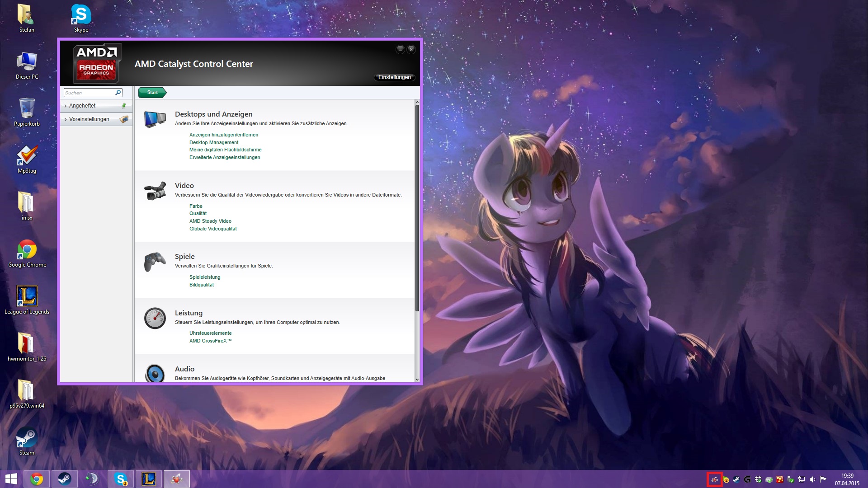Open the volume speaker tray icon
The height and width of the screenshot is (488, 868).
point(812,479)
